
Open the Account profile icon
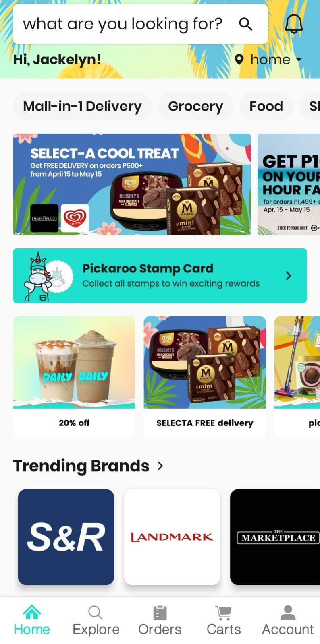tap(288, 613)
